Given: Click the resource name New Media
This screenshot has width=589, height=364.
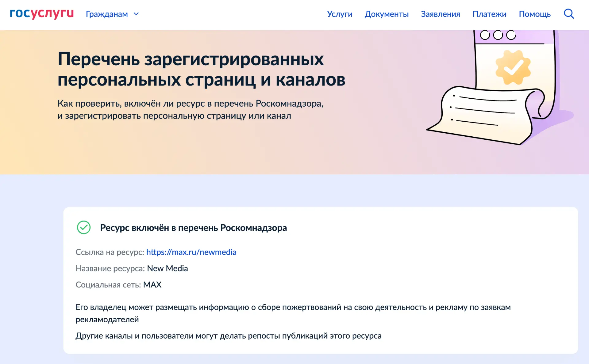Looking at the screenshot, I should 167,268.
